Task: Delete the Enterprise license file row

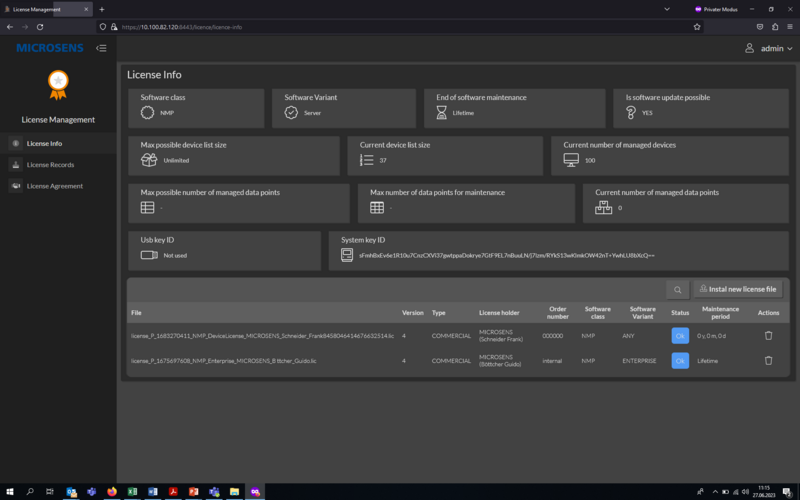Action: pyautogui.click(x=768, y=360)
